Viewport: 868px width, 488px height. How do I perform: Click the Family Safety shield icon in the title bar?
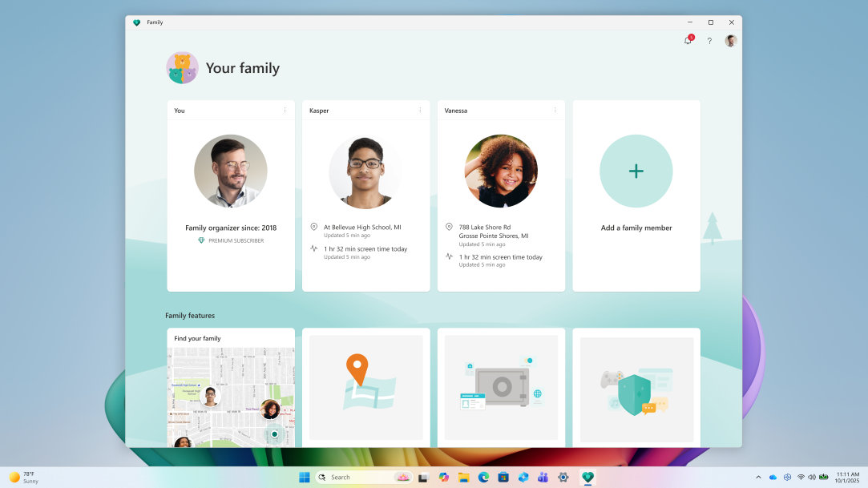click(x=137, y=22)
